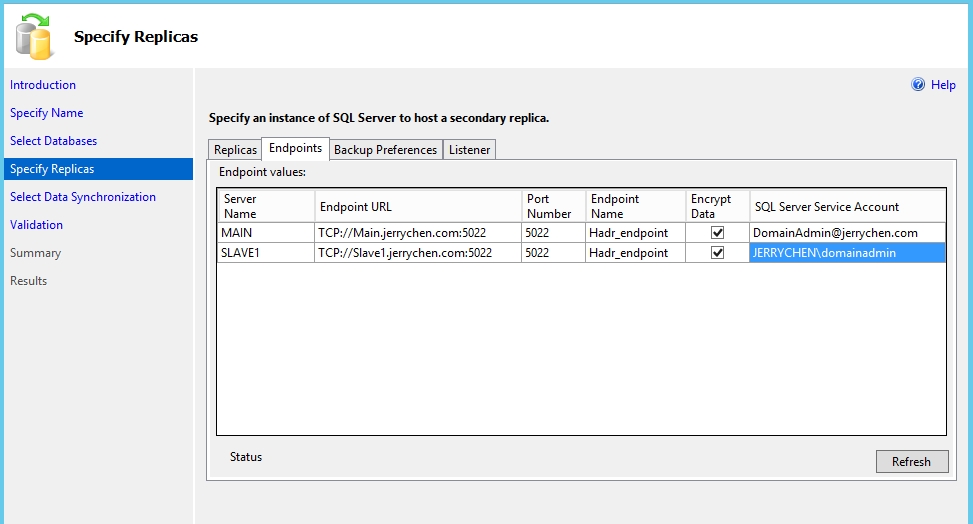Viewport: 973px width, 524px height.
Task: Open the Help link
Action: [x=943, y=85]
